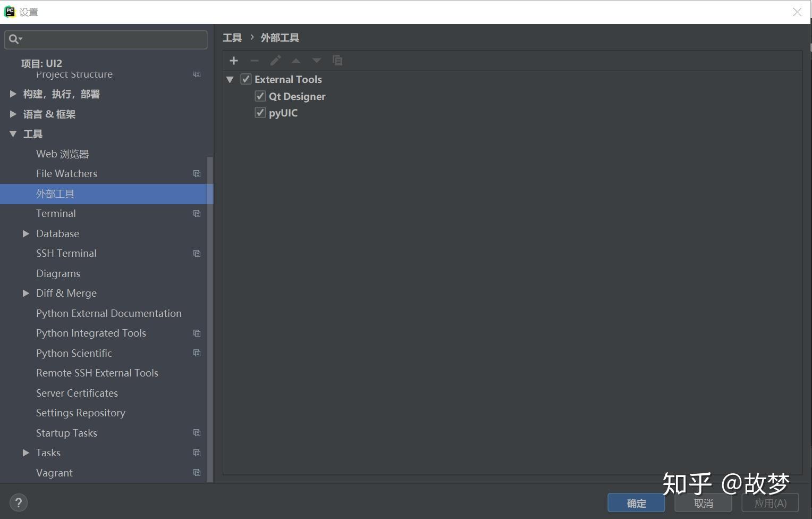Open the edit tool pencil icon
Image resolution: width=812 pixels, height=519 pixels.
tap(275, 61)
